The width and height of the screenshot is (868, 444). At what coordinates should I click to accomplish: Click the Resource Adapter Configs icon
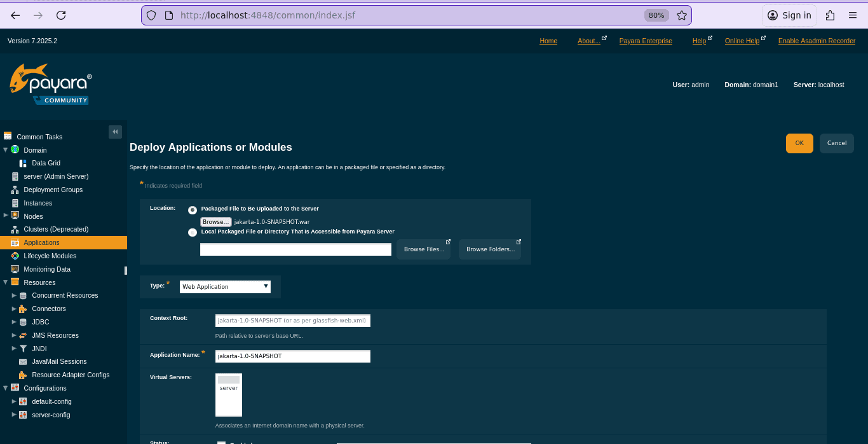coord(23,375)
